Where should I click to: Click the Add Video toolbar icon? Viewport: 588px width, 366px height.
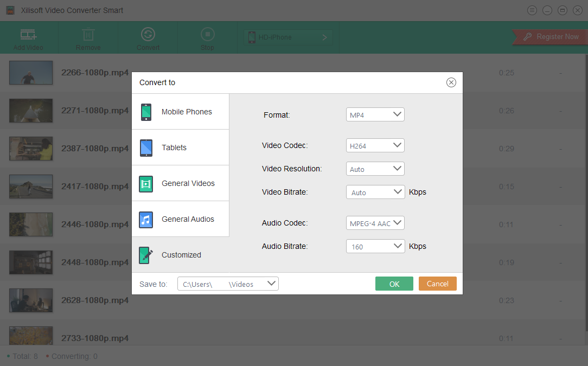pos(28,35)
